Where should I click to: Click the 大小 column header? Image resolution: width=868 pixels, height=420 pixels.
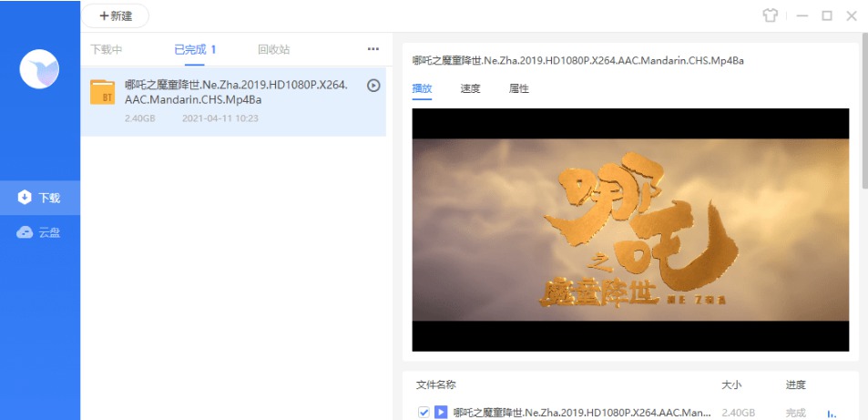730,385
